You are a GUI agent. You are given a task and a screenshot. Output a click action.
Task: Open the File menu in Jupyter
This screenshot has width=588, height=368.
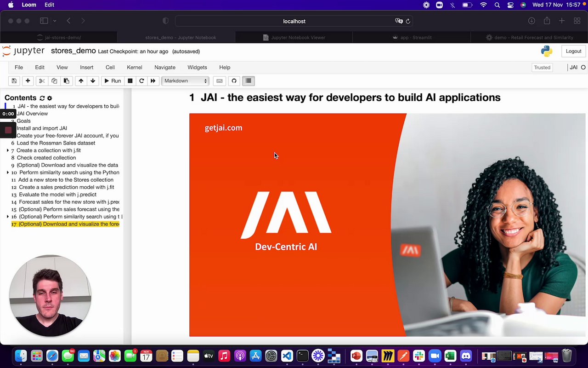pos(19,67)
